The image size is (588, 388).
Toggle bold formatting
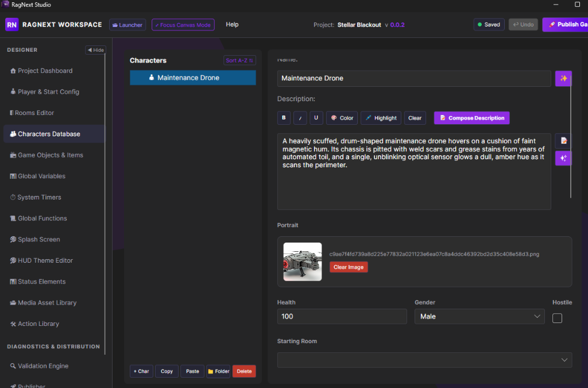(x=284, y=118)
